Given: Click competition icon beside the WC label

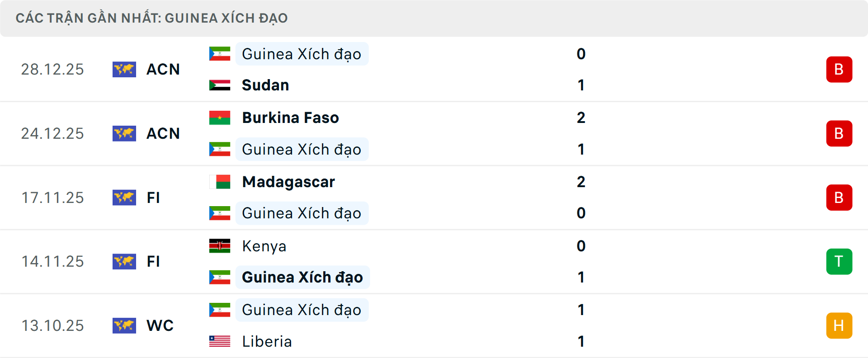Looking at the screenshot, I should coord(124,325).
